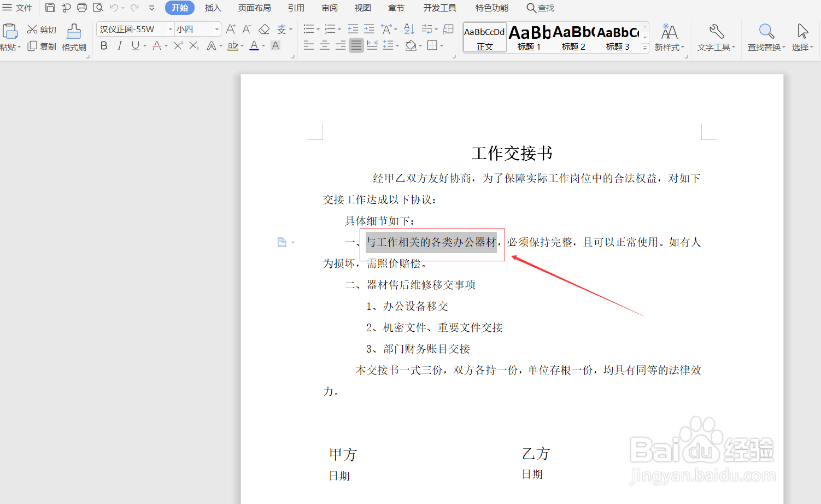Image resolution: width=821 pixels, height=504 pixels.
Task: Toggle numbered list
Action: point(330,29)
